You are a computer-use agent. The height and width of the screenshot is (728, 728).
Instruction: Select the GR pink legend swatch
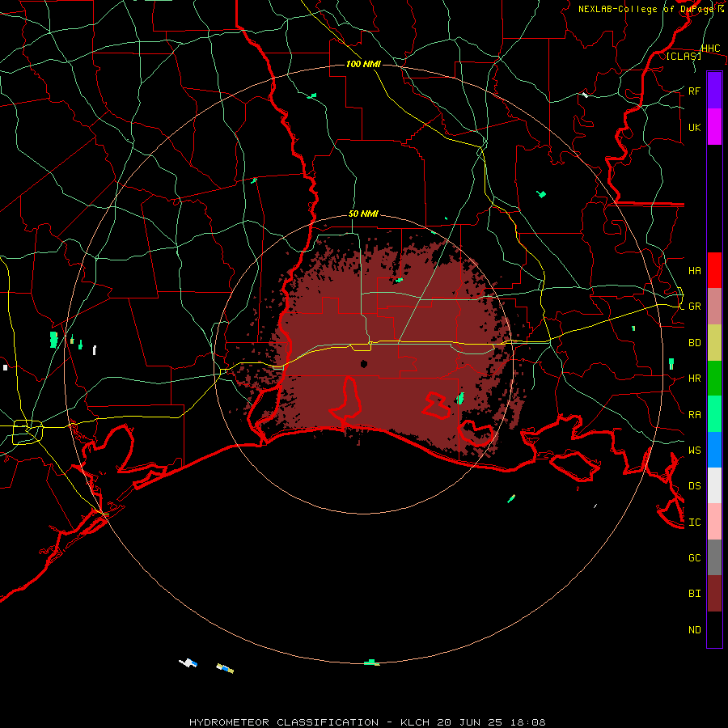tap(714, 307)
